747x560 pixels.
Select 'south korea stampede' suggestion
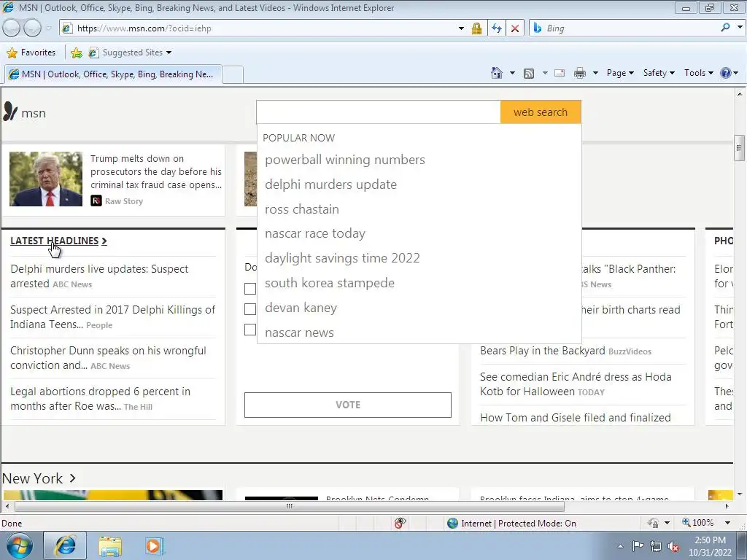(x=330, y=283)
